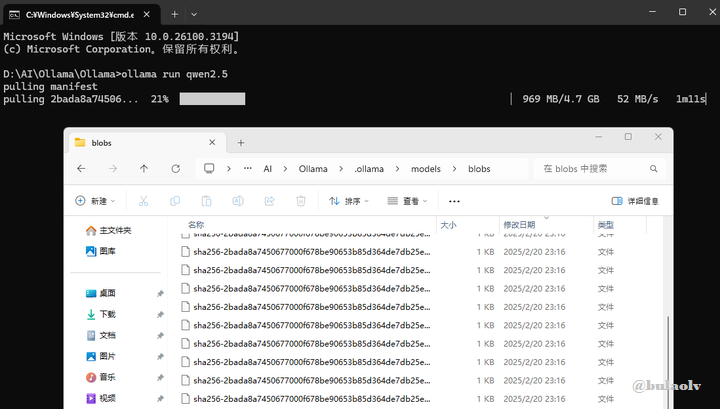Open 下载 Downloads in sidebar
This screenshot has width=720, height=409.
[101, 314]
